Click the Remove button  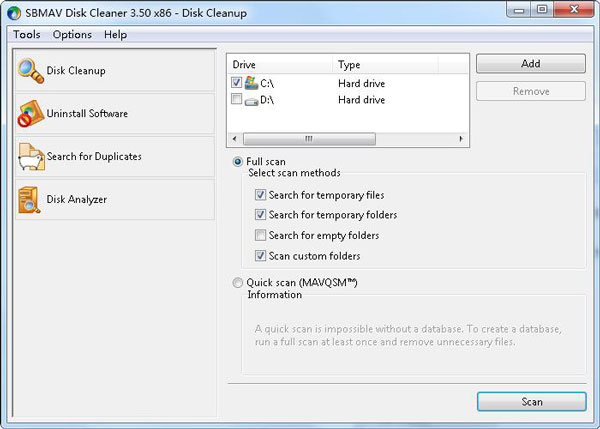tap(531, 91)
